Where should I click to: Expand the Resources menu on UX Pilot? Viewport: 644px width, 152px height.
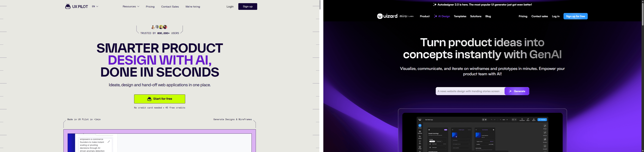tap(131, 7)
